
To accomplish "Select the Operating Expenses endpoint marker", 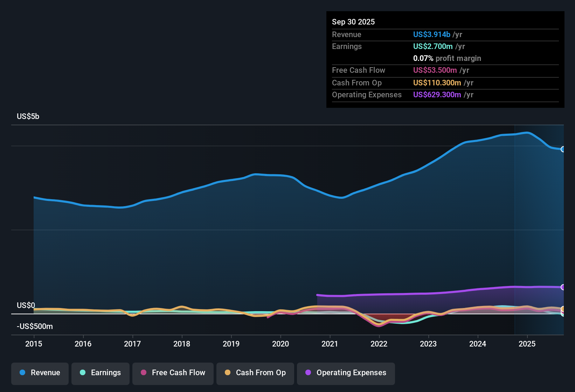I will coord(563,287).
